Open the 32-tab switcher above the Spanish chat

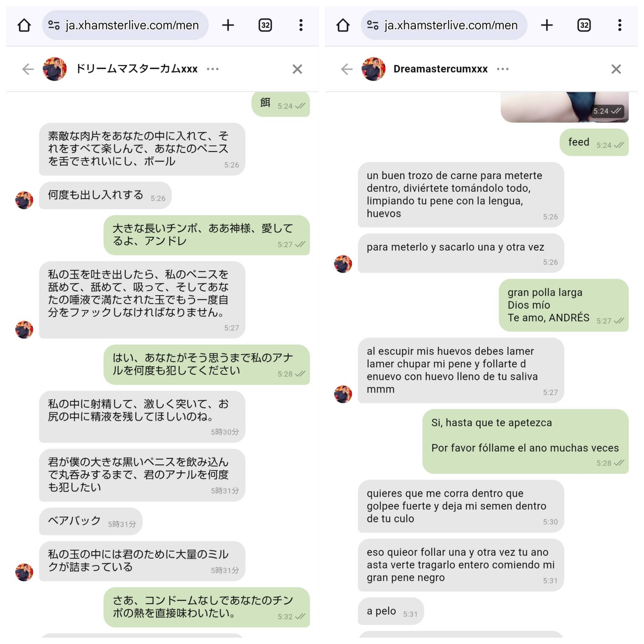[x=584, y=25]
